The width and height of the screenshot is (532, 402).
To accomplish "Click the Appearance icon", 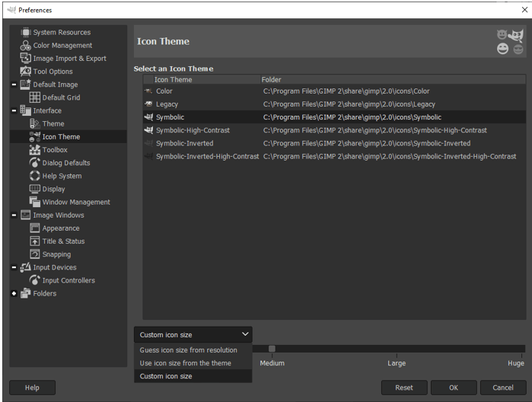I will coord(34,228).
